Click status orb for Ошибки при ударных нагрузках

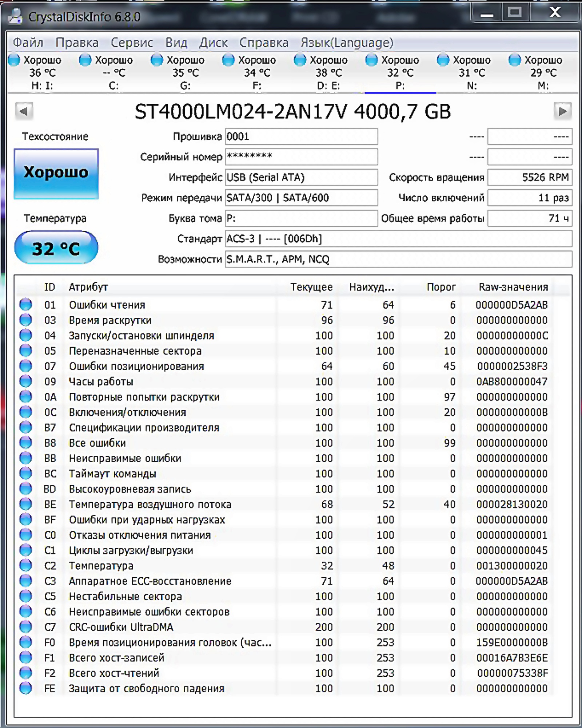coord(25,519)
